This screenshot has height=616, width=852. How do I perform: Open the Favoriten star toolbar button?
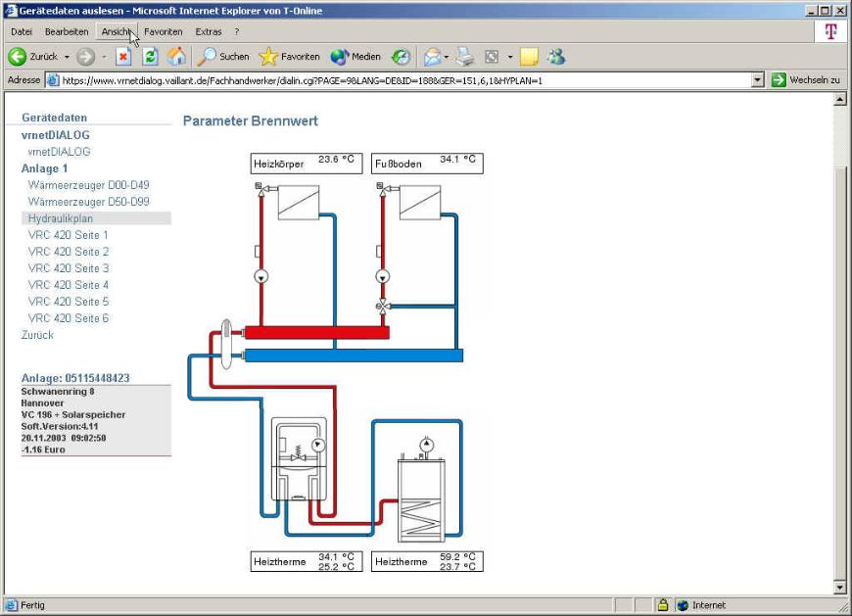coord(289,57)
